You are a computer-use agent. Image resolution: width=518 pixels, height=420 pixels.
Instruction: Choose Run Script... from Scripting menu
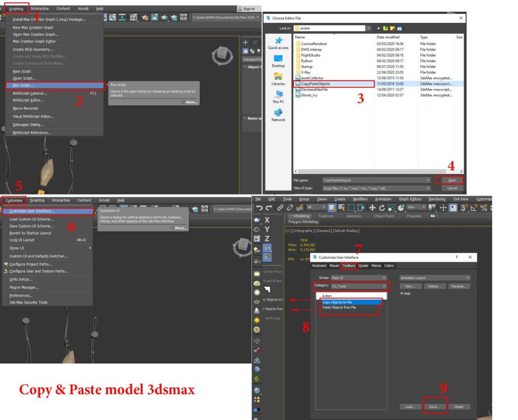(x=55, y=85)
